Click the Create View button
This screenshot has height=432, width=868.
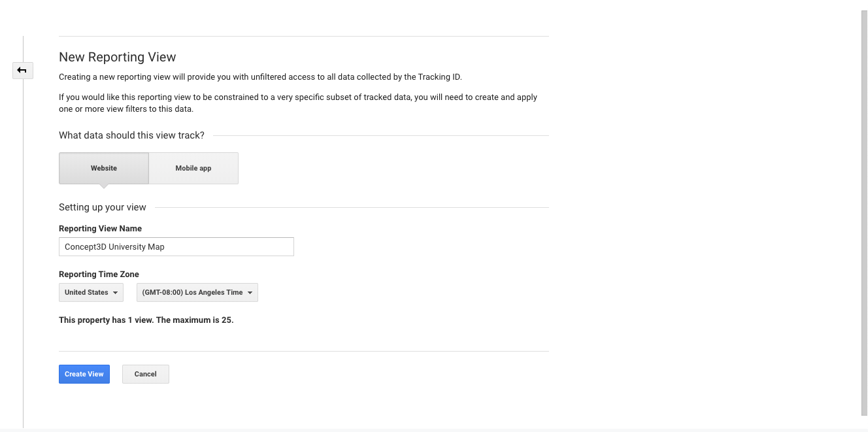84,374
